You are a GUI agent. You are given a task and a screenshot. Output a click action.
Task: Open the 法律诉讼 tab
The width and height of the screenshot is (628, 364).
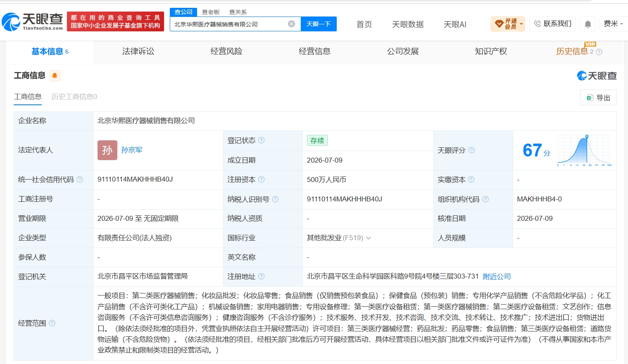coord(138,51)
